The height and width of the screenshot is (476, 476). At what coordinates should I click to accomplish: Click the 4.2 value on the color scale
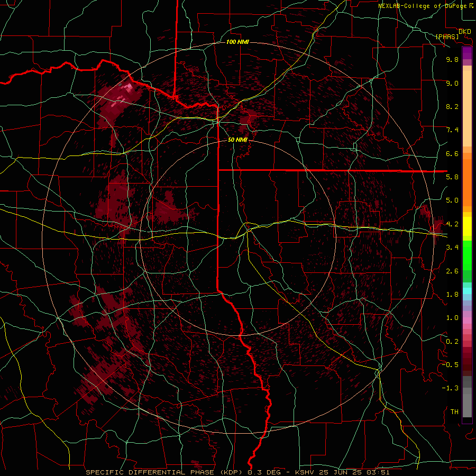[452, 224]
